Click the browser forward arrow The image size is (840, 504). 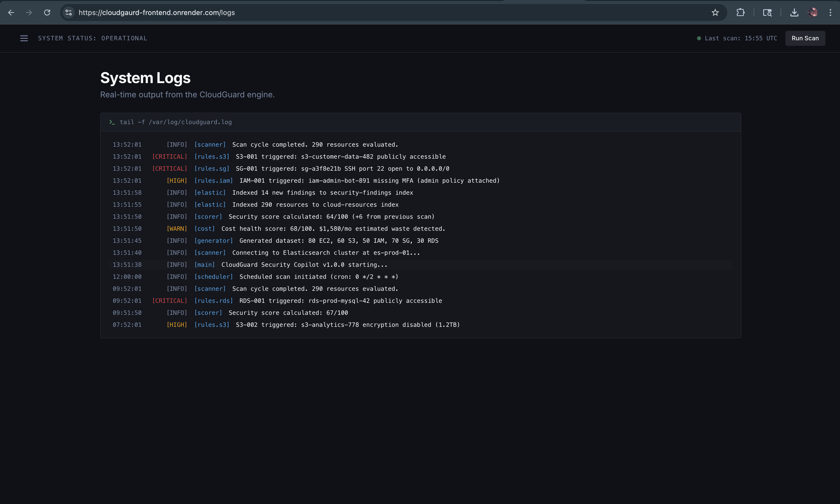pyautogui.click(x=29, y=13)
